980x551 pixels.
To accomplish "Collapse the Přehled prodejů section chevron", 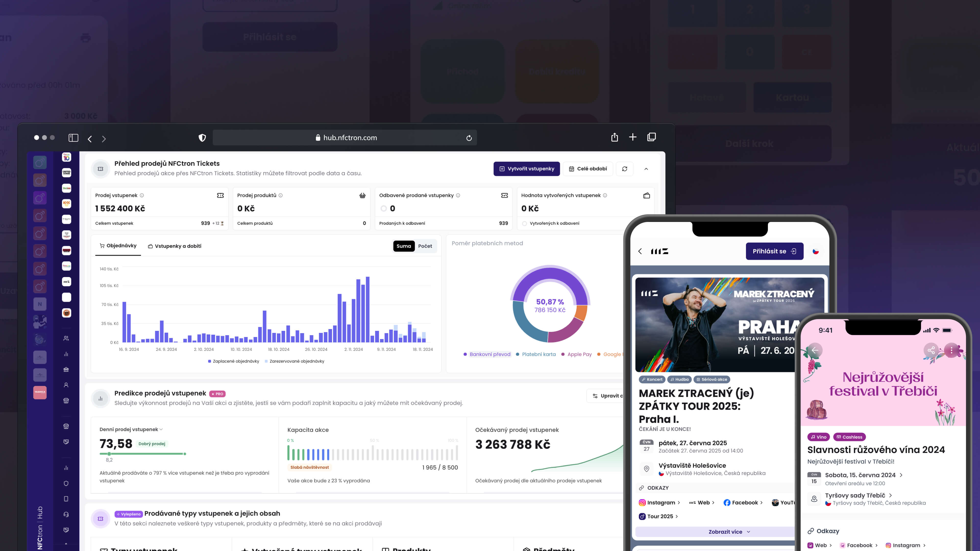I will point(646,169).
